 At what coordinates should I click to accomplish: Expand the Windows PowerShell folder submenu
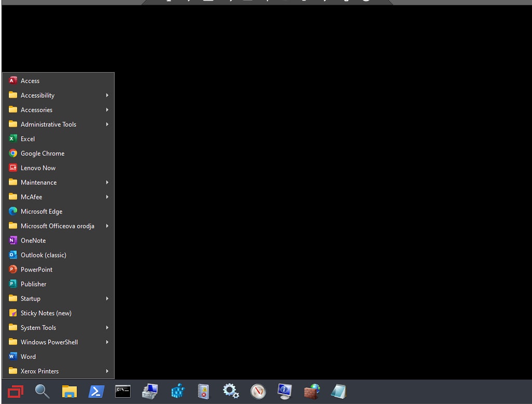[58, 342]
